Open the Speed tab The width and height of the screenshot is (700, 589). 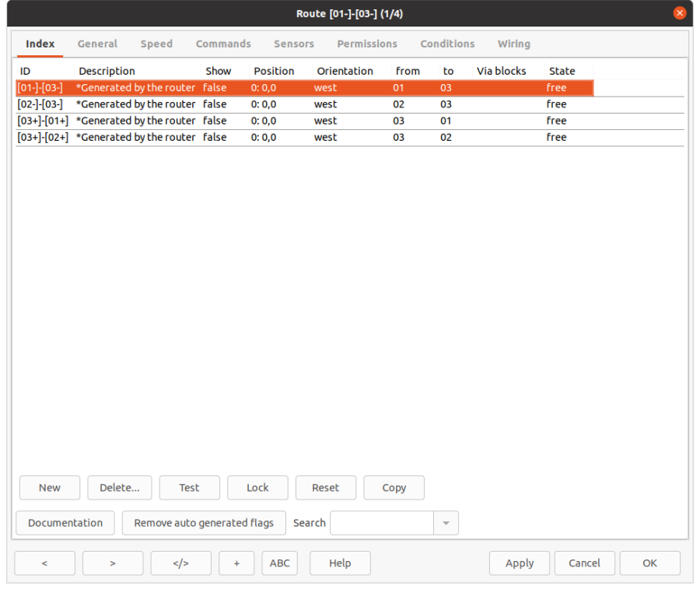pos(156,44)
